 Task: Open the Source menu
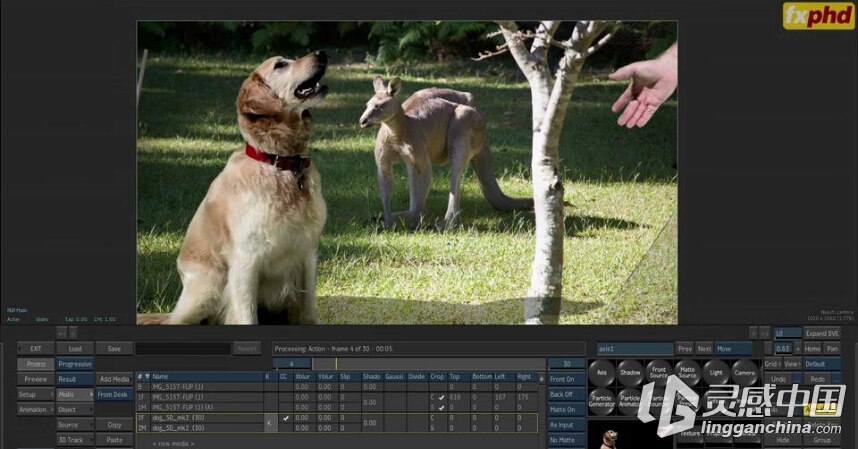[75, 425]
